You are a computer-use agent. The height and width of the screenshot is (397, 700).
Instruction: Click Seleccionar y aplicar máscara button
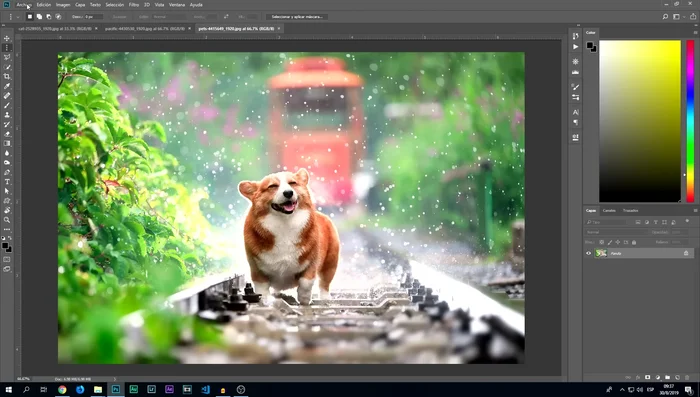point(297,17)
